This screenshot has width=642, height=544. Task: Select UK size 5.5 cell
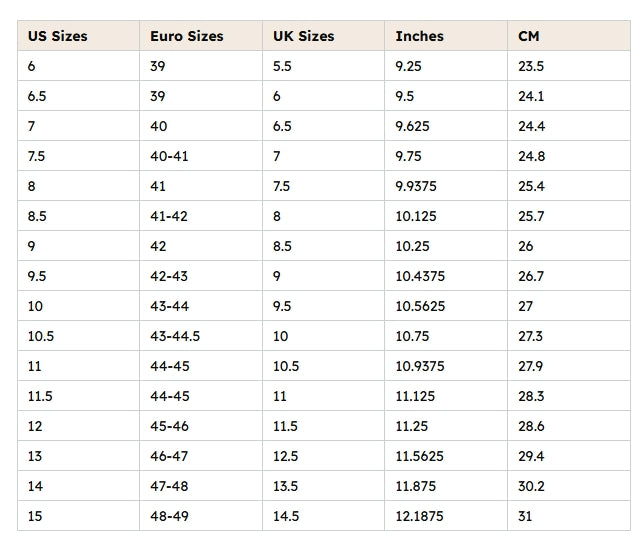(x=323, y=65)
